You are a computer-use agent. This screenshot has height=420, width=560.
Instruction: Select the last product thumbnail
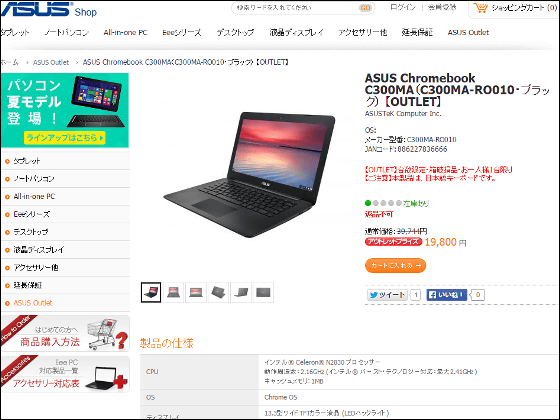(x=263, y=292)
